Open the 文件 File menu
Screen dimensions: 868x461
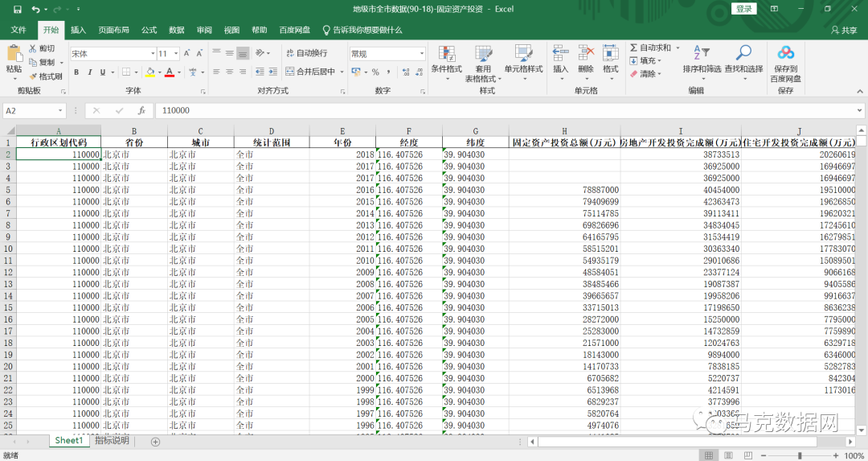pos(18,30)
